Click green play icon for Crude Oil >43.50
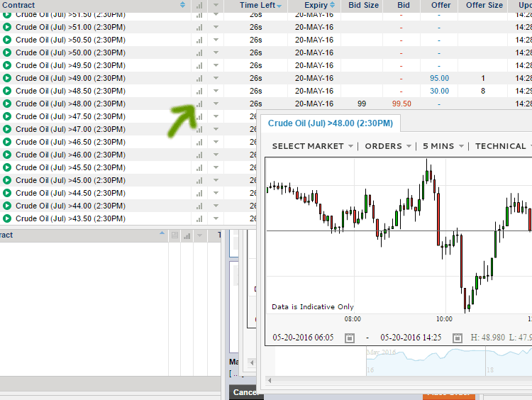This screenshot has height=400, width=532. (7, 218)
